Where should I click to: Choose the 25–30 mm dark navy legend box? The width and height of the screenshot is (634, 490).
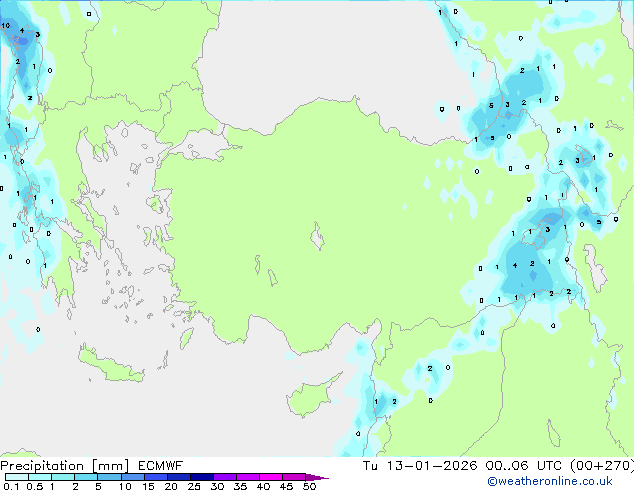201,477
